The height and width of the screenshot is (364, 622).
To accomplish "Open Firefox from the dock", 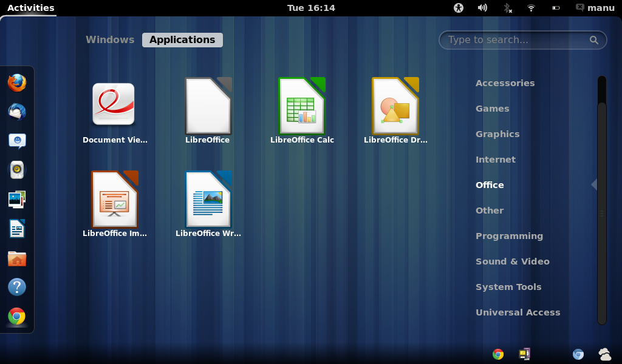I will pos(17,83).
